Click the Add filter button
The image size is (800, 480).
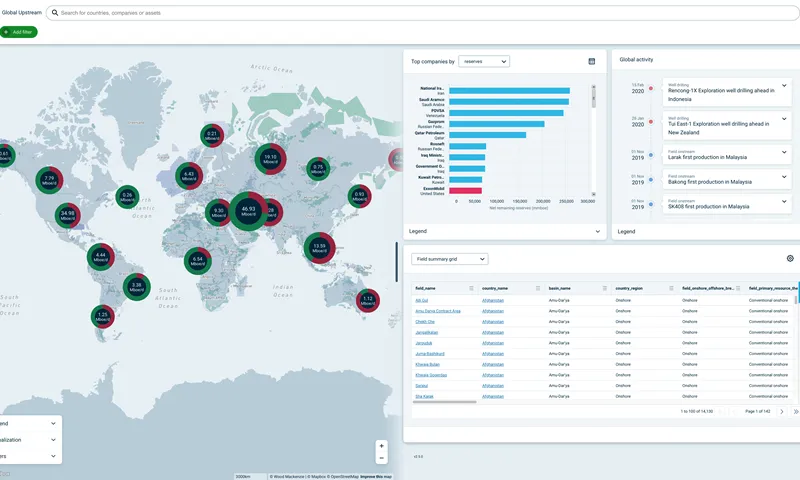[x=19, y=32]
